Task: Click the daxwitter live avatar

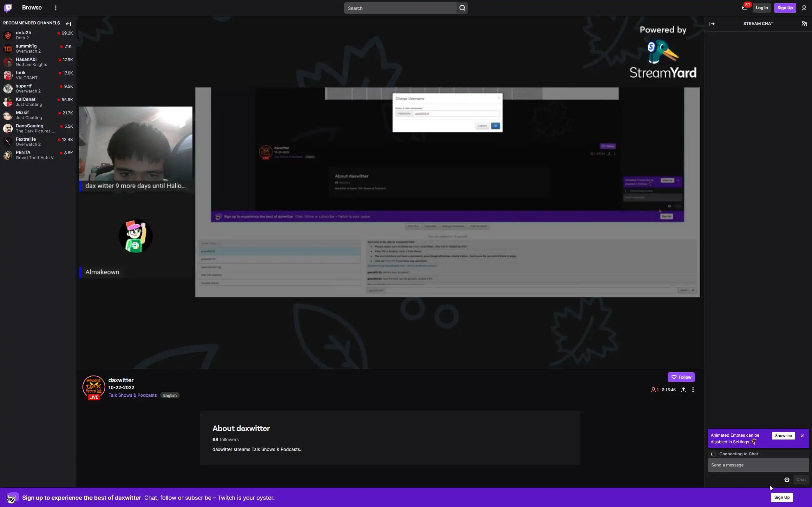Action: [94, 387]
